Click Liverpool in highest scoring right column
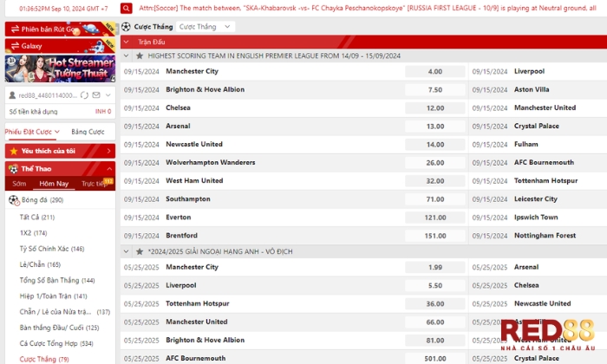The height and width of the screenshot is (364, 607). (x=529, y=71)
